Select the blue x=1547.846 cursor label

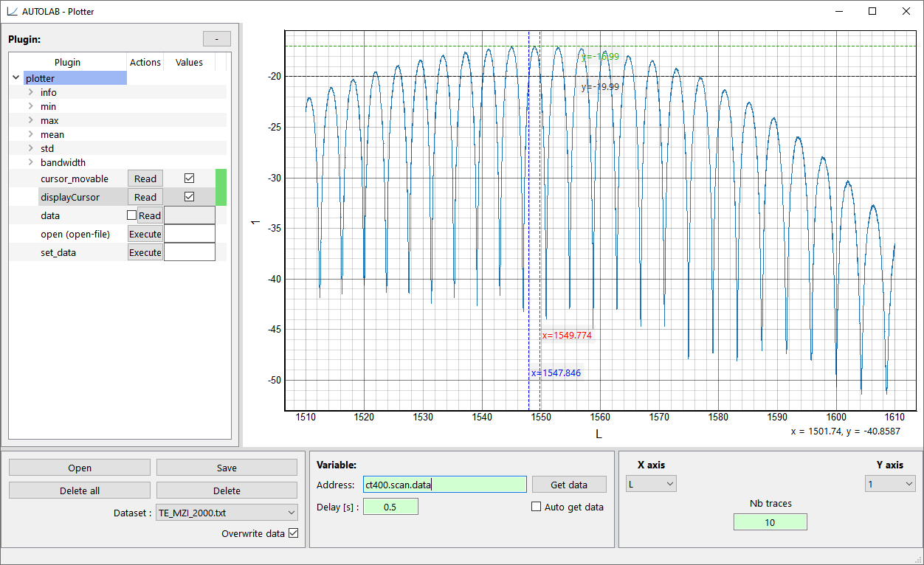coord(556,373)
